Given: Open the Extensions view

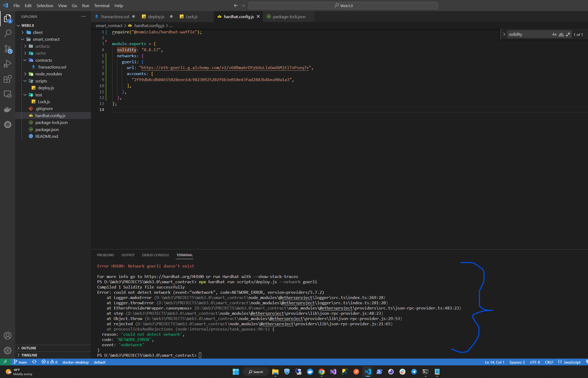Looking at the screenshot, I should point(8,79).
